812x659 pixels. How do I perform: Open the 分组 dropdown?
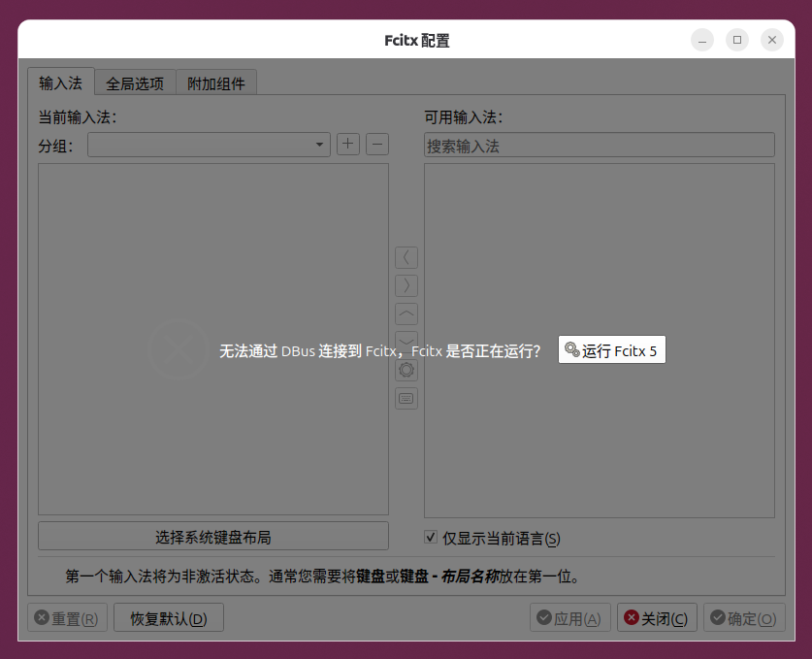209,145
